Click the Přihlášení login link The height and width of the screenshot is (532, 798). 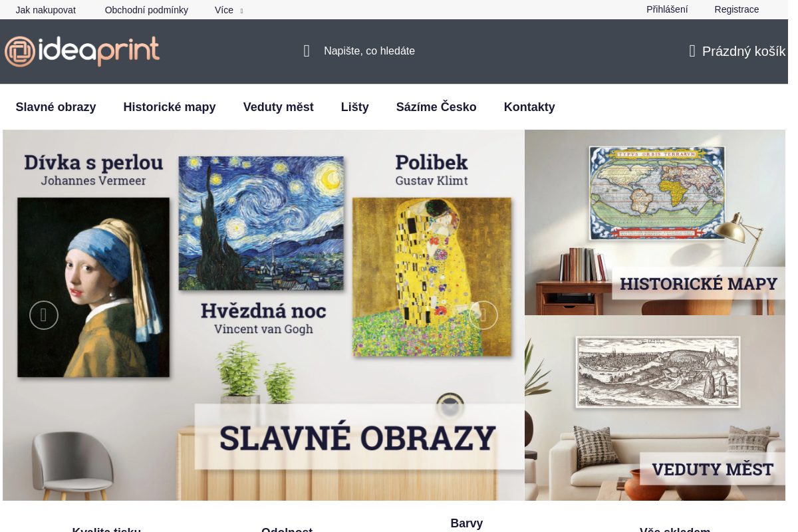point(667,9)
